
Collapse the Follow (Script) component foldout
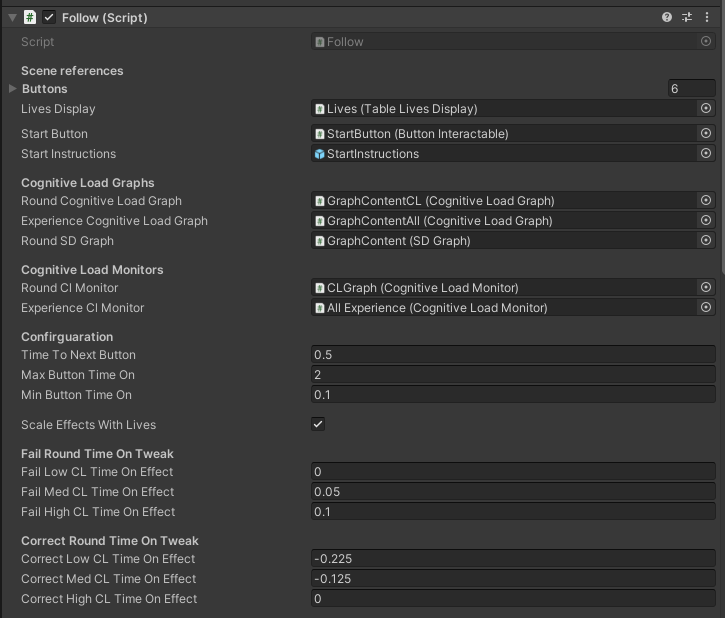12,17
